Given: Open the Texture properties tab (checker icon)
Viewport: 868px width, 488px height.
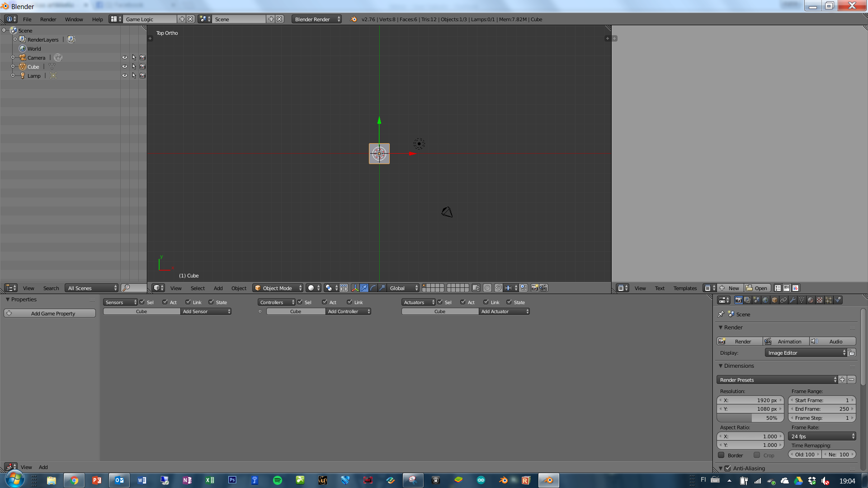Looking at the screenshot, I should click(x=820, y=300).
